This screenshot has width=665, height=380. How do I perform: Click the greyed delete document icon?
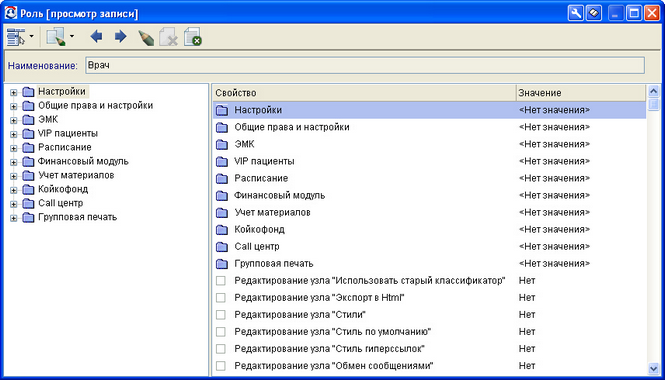[x=168, y=37]
